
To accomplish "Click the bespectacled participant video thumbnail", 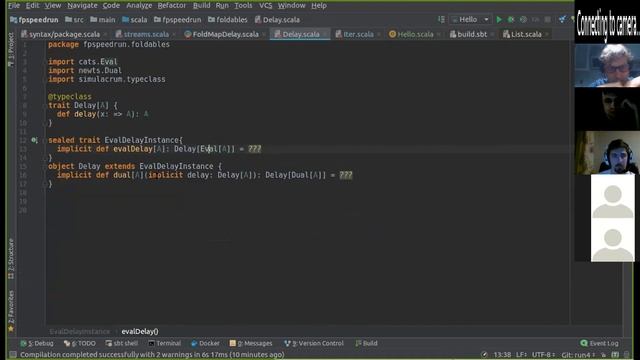I will coord(607,65).
